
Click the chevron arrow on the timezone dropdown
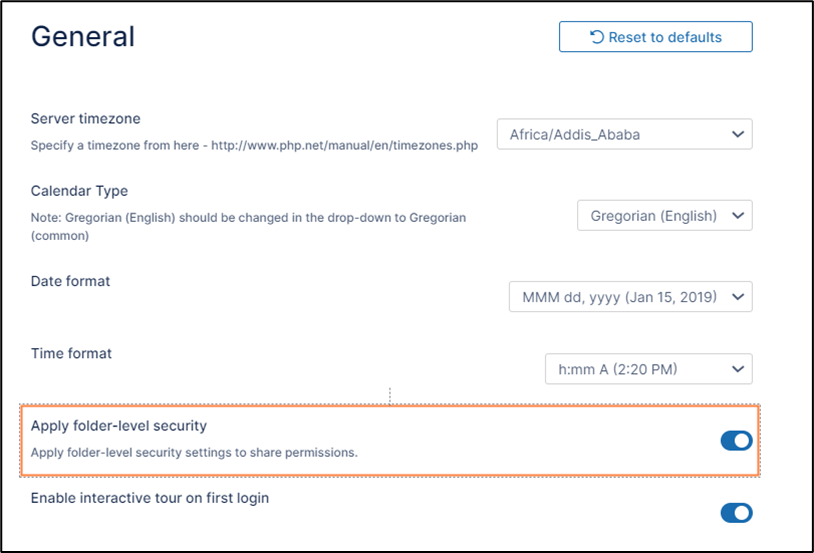tap(738, 134)
